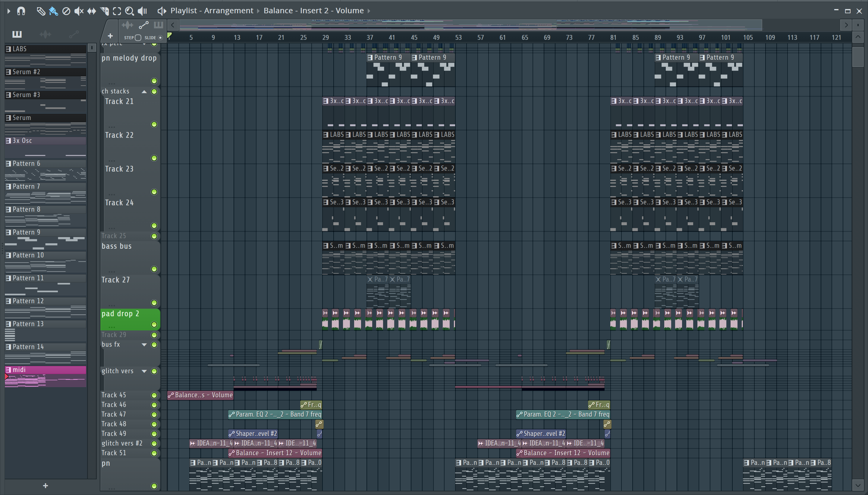Enable the STEP editing checkbox
The width and height of the screenshot is (868, 495).
coord(138,38)
